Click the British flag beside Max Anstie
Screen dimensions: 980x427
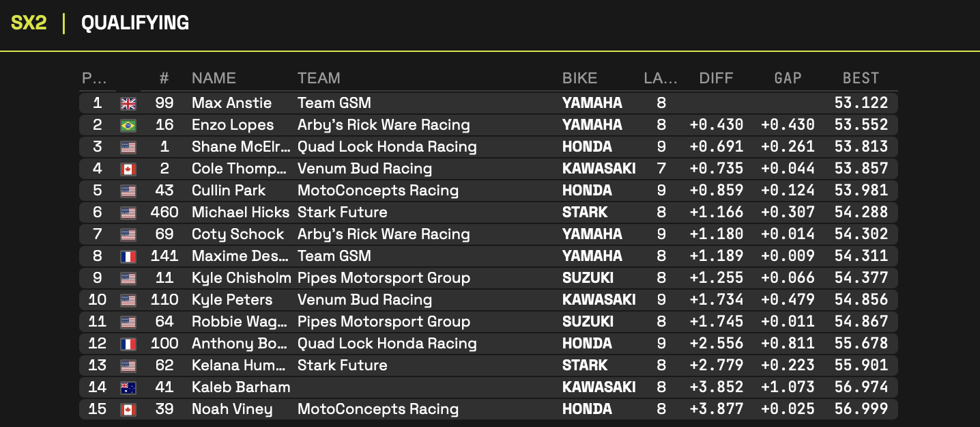tap(128, 104)
